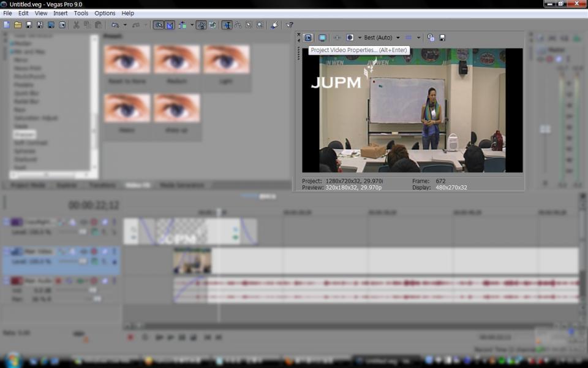Image resolution: width=588 pixels, height=368 pixels.
Task: Copy snapshot to clipboard in preview toolbar
Action: pos(431,38)
